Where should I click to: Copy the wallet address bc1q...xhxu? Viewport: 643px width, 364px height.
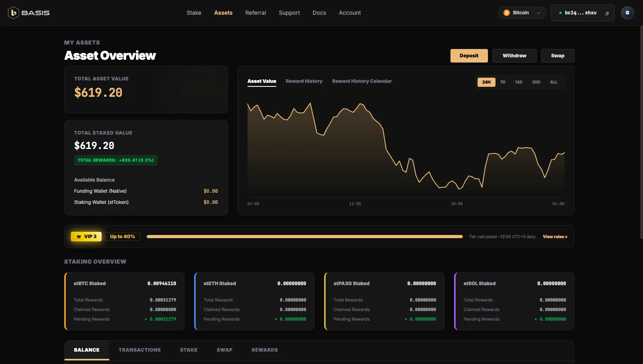coord(607,13)
